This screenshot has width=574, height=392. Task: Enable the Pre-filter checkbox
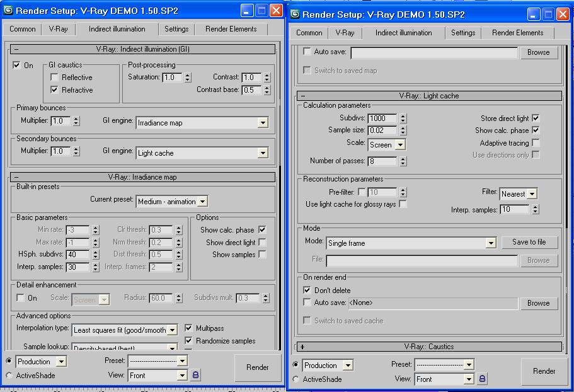[x=362, y=192]
